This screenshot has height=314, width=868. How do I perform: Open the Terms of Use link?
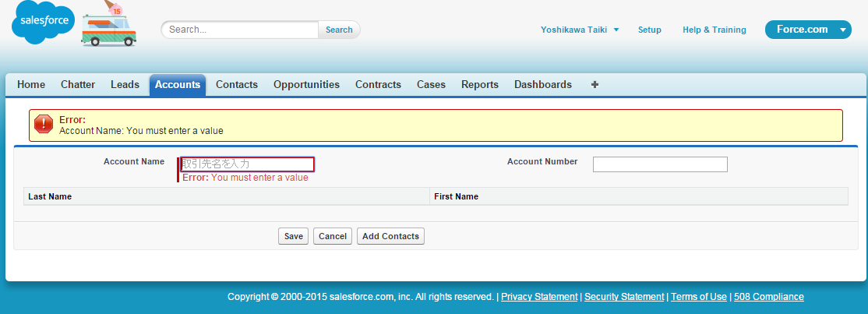point(699,297)
